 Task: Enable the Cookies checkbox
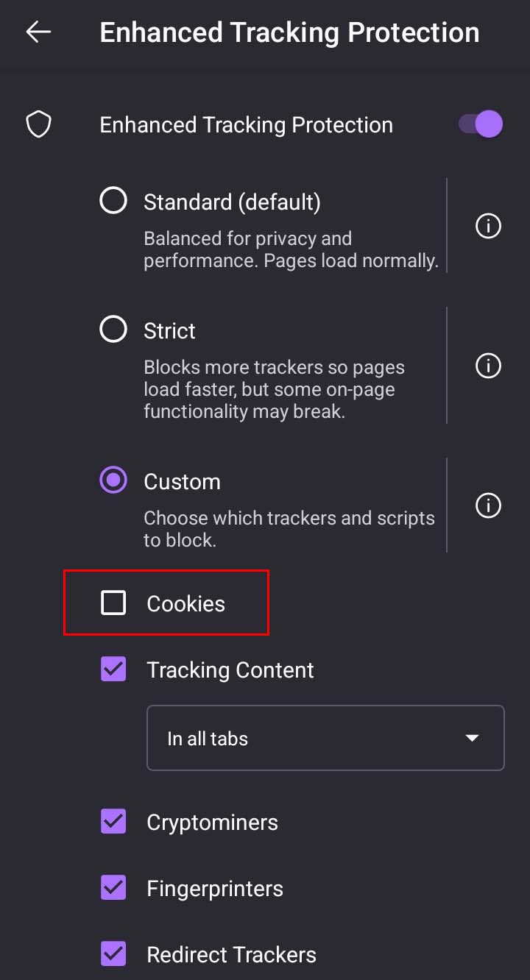[x=113, y=603]
